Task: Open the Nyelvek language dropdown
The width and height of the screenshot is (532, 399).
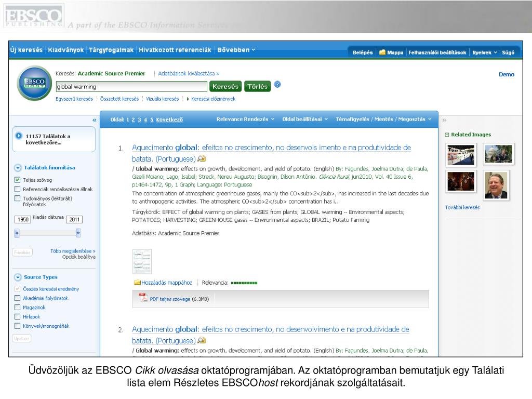Action: click(x=485, y=52)
